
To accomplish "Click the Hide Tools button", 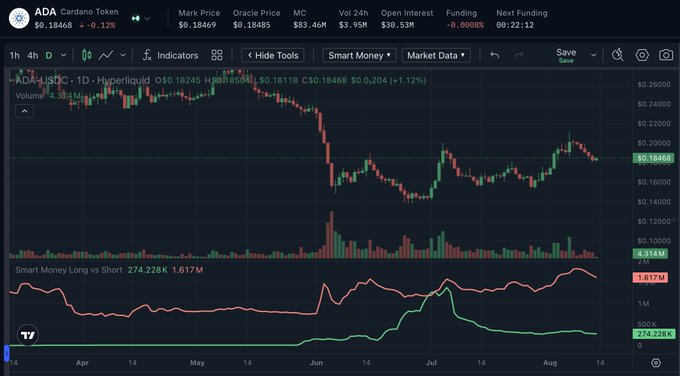I will (273, 56).
